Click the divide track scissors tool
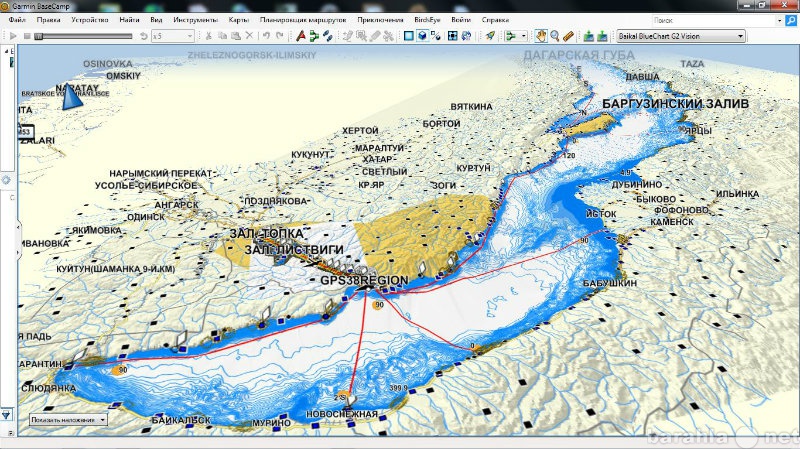The width and height of the screenshot is (800, 449). click(x=388, y=36)
